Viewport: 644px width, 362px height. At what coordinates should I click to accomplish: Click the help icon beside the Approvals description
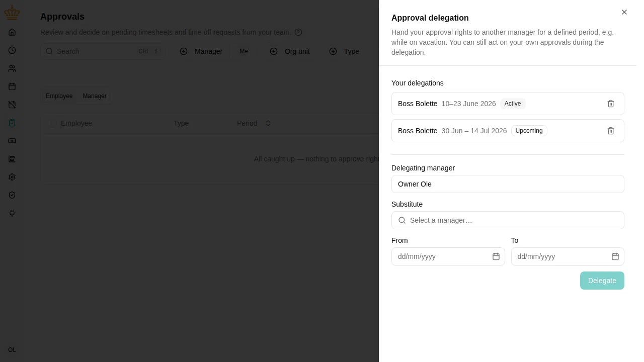(298, 32)
